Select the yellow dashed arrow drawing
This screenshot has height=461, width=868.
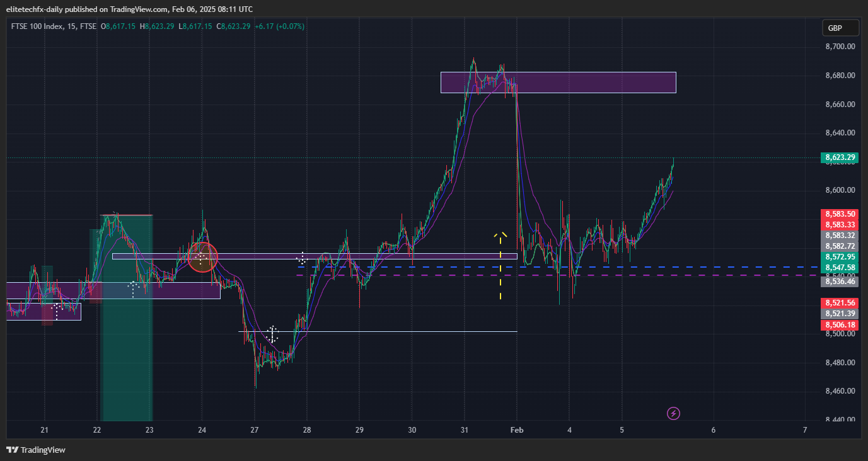pos(501,265)
